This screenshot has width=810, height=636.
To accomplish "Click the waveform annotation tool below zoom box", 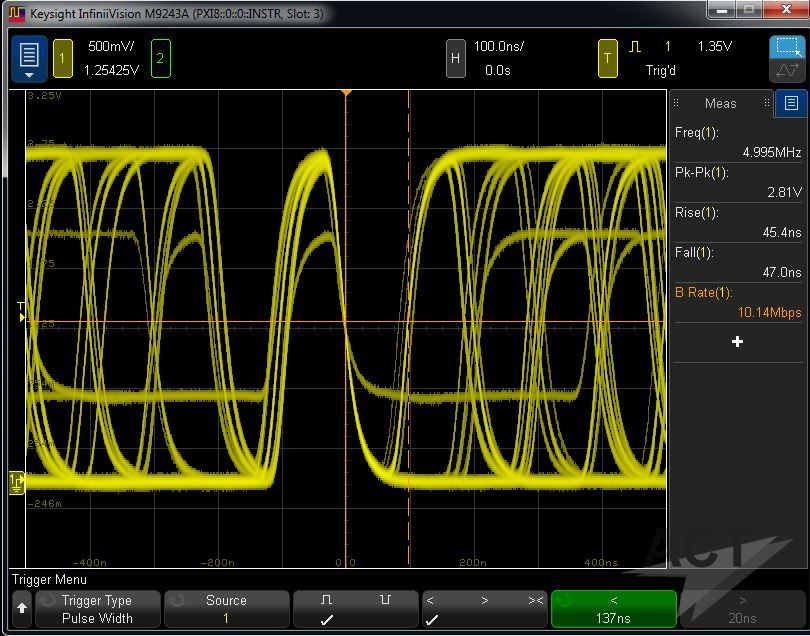I will [x=787, y=72].
